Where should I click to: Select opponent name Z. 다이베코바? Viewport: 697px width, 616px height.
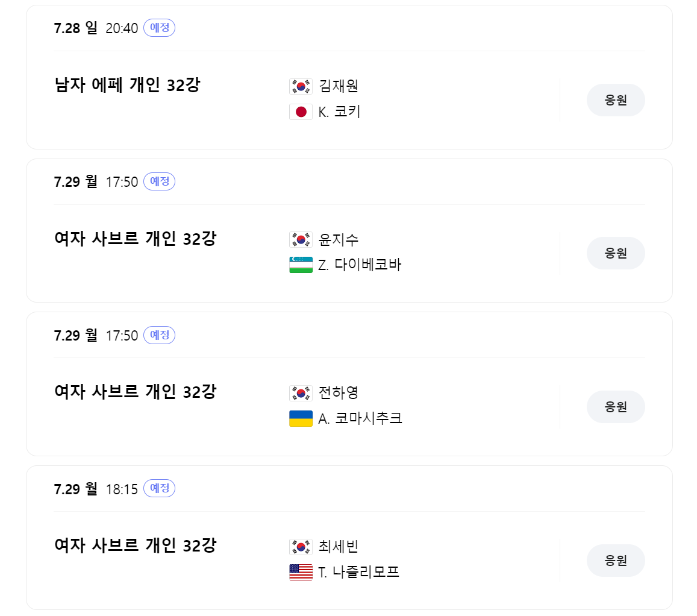tap(360, 265)
